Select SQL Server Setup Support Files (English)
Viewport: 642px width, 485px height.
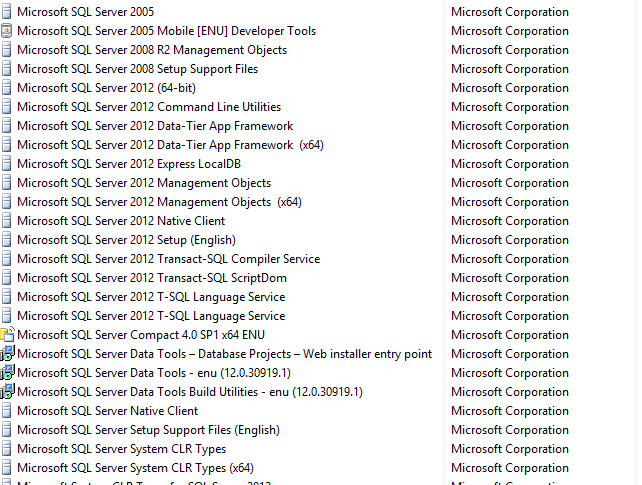[x=148, y=430]
